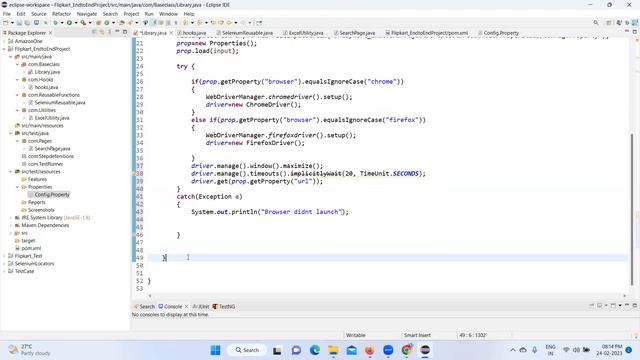Switch to SearchPage.java editor tab
This screenshot has width=640, height=360.
(354, 33)
